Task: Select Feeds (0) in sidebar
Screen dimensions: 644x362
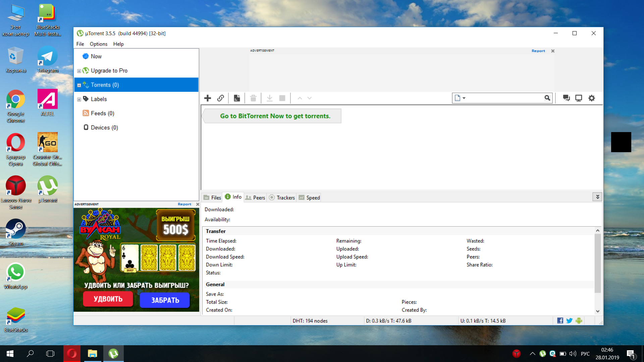Action: [x=102, y=113]
